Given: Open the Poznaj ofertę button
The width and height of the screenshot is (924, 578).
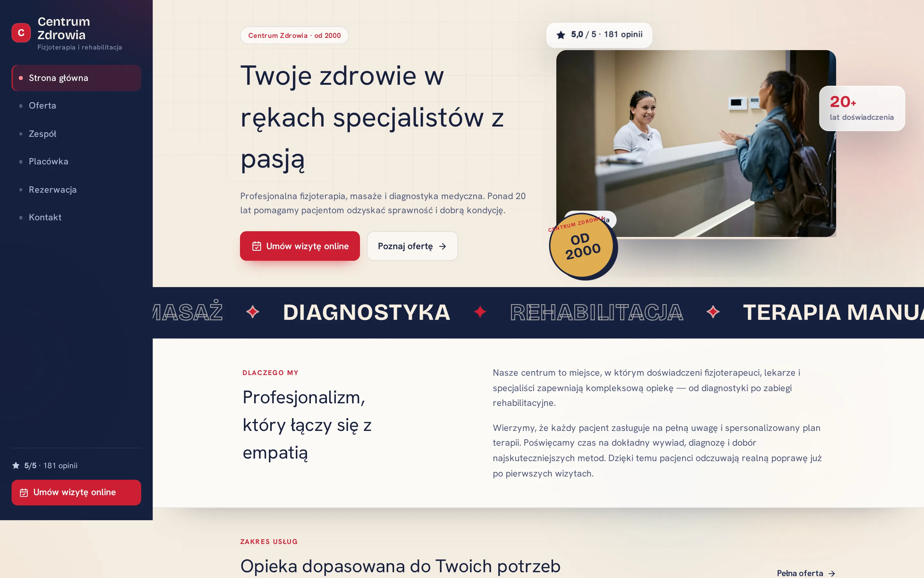Looking at the screenshot, I should [412, 246].
